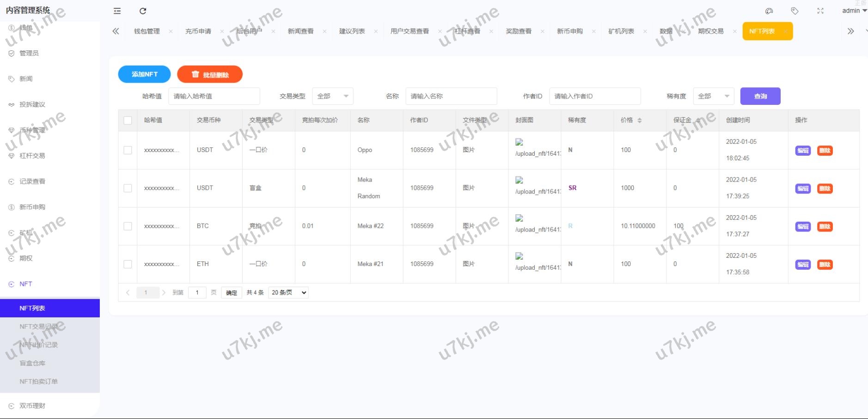Check the Oppo row checkbox
Screen dimensions: 868x419
coord(128,150)
